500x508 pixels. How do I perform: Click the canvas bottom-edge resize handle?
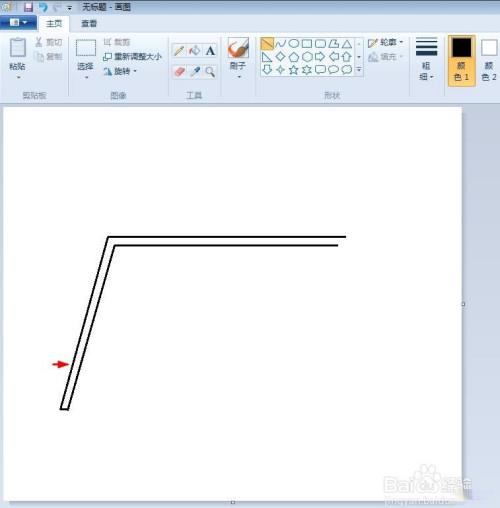pos(233,502)
